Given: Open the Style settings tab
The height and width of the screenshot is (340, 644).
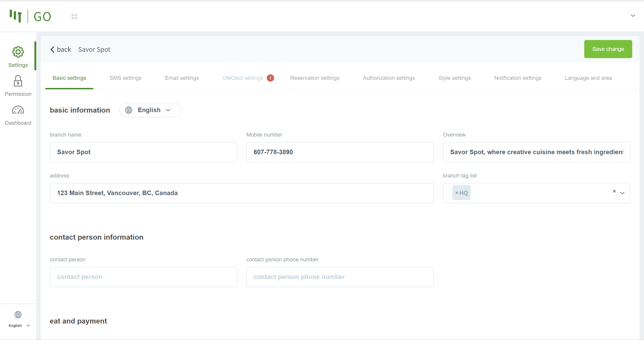Looking at the screenshot, I should tap(454, 78).
